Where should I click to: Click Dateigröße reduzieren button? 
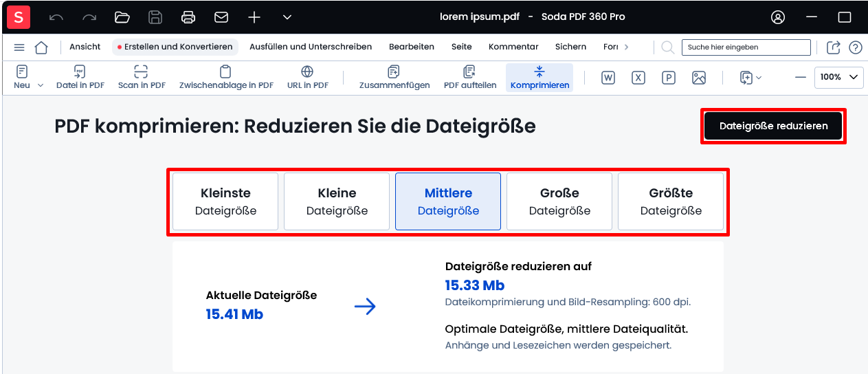coord(773,126)
